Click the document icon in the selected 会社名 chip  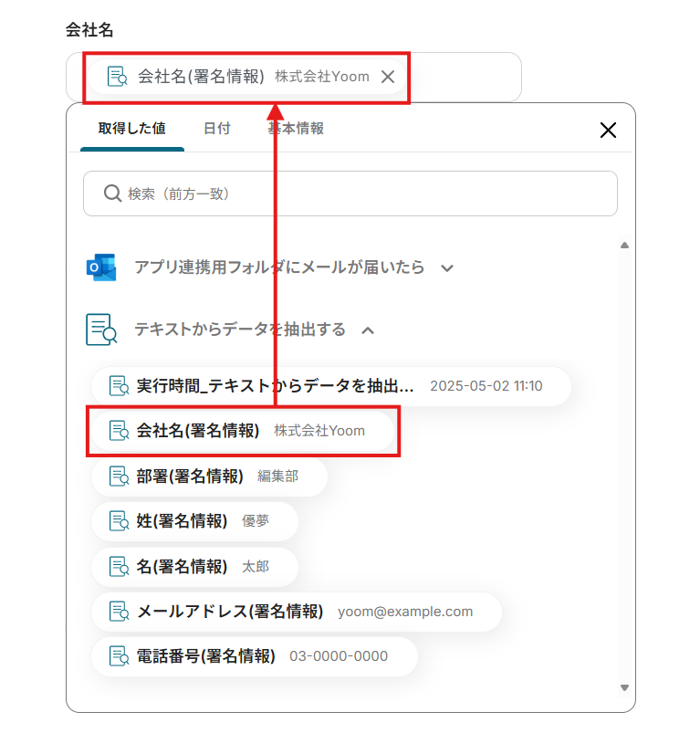[117, 76]
